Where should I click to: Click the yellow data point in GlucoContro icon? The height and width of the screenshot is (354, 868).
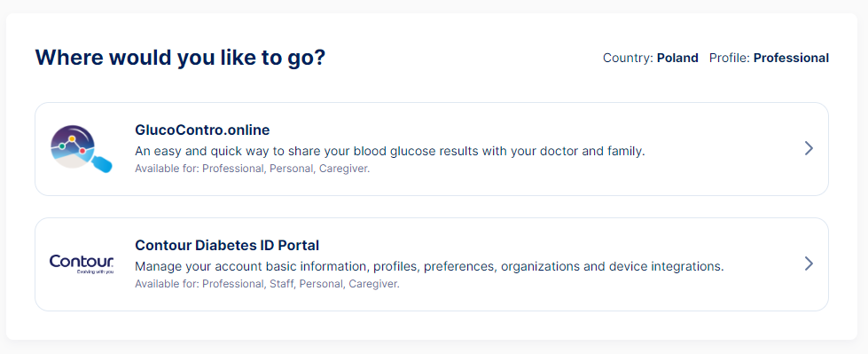click(72, 138)
